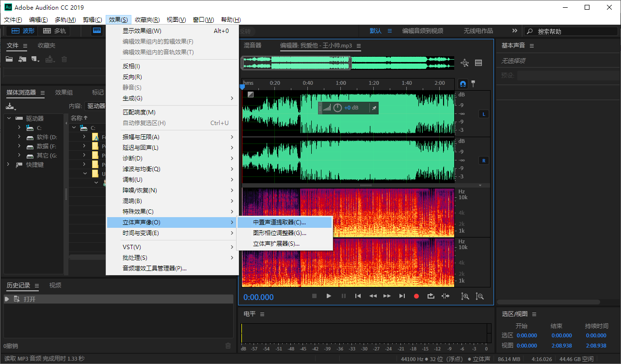Screen dimensions: 621x364
Task: Open the zoom navigator full-view icon
Action: click(x=465, y=63)
